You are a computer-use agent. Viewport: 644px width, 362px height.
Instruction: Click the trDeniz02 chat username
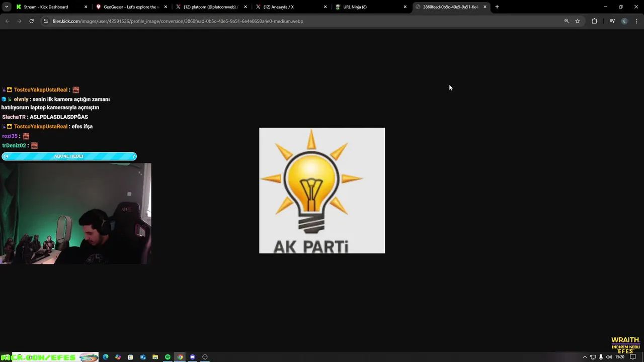coord(14,146)
